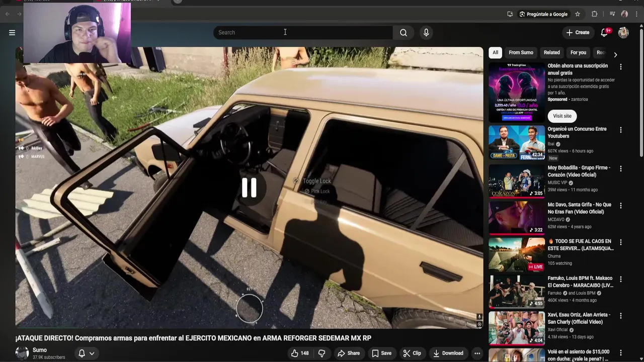
Task: Open the Chuma LIVE stream thumbnail
Action: pyautogui.click(x=517, y=254)
